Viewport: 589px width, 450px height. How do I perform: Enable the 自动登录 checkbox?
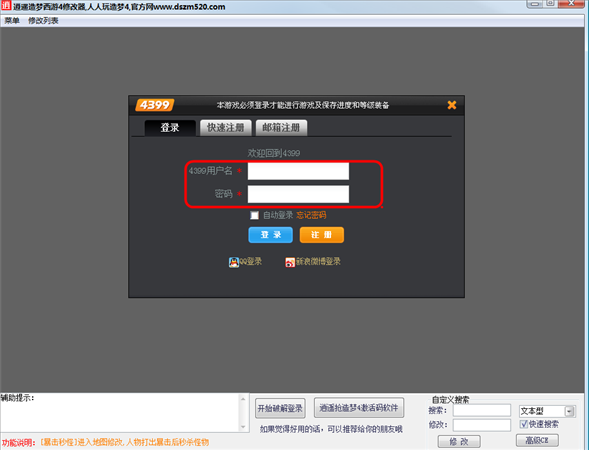tap(254, 215)
